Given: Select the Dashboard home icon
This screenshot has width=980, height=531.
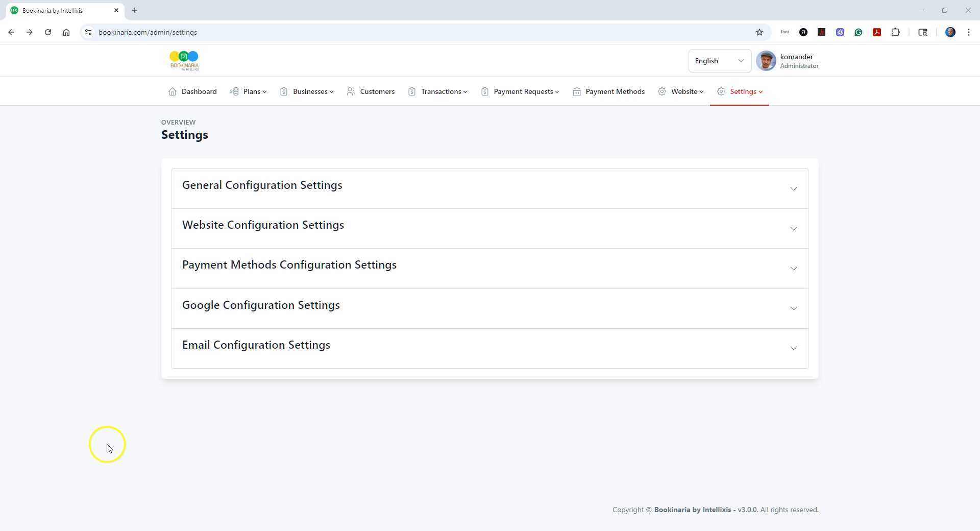Looking at the screenshot, I should click(x=173, y=91).
